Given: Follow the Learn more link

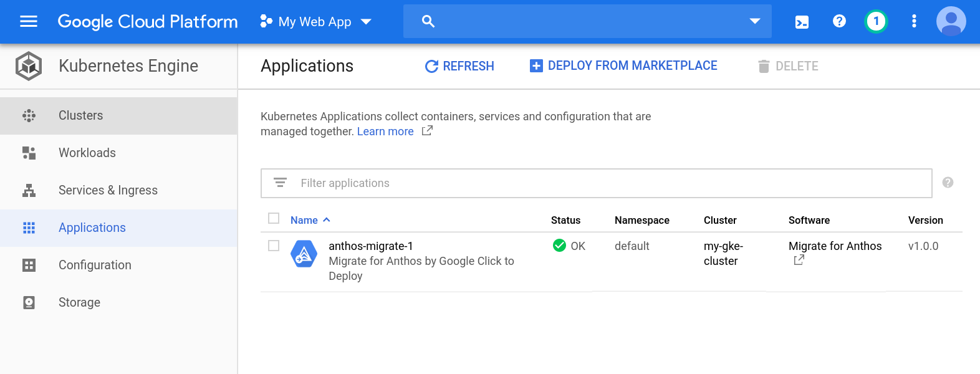Looking at the screenshot, I should click(x=385, y=132).
